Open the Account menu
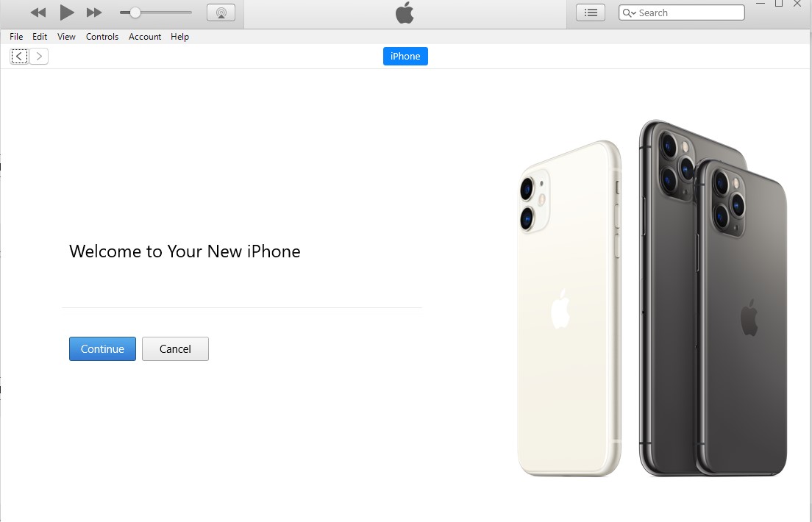The image size is (812, 522). click(x=145, y=37)
